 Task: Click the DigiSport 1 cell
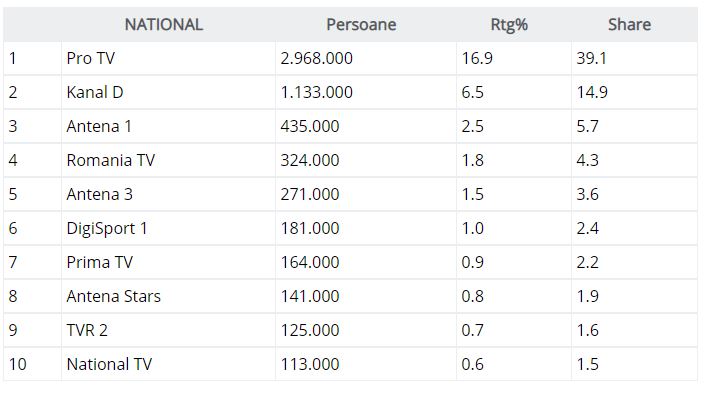pyautogui.click(x=107, y=229)
